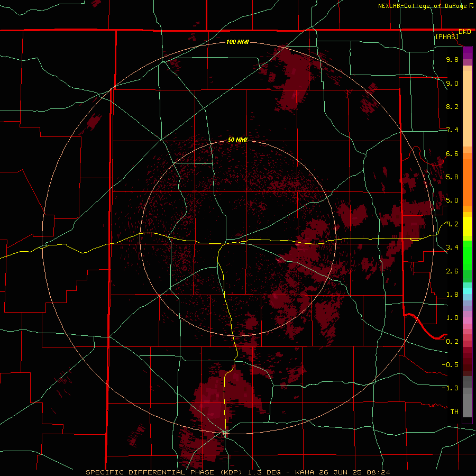Click the 8.2 scale label
Screen dimensions: 476x476
(x=452, y=106)
